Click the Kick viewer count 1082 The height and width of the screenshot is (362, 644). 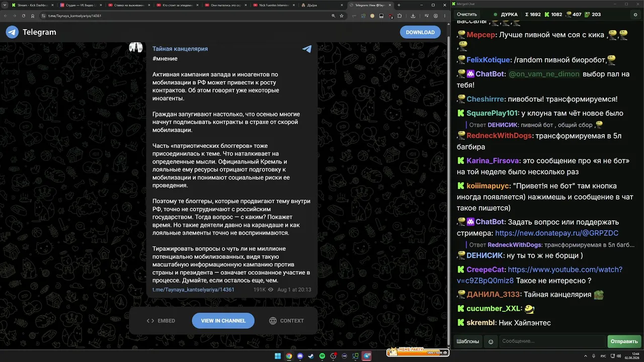pyautogui.click(x=553, y=15)
